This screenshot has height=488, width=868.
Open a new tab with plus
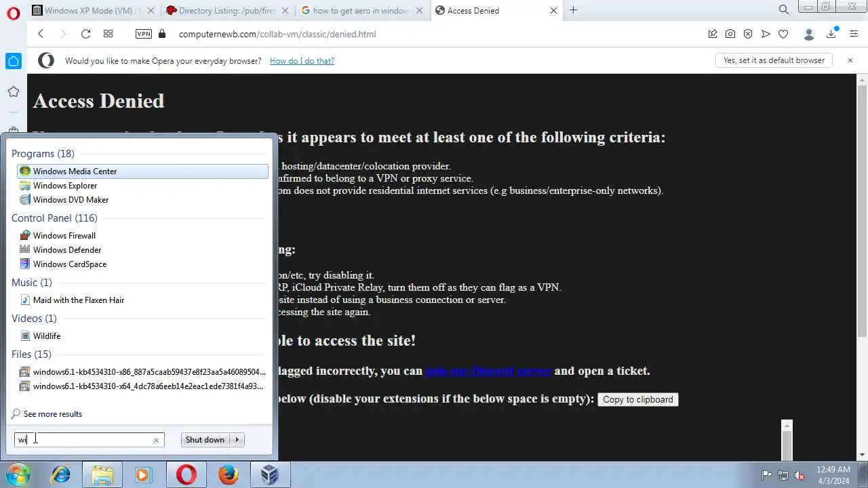click(x=574, y=10)
